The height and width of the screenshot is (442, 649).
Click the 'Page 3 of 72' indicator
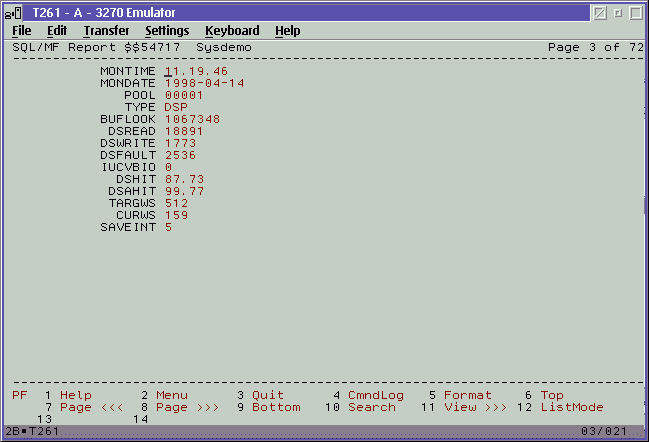[596, 47]
